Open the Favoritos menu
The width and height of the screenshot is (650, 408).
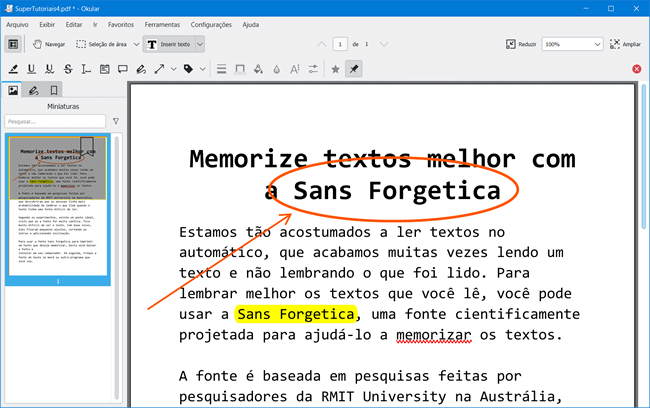pyautogui.click(x=121, y=25)
